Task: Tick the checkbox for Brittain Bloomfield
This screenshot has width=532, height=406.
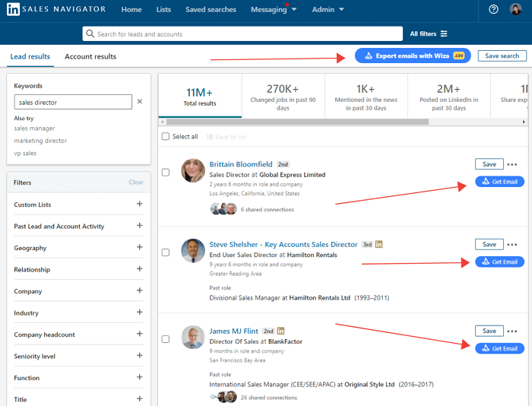Action: tap(166, 173)
